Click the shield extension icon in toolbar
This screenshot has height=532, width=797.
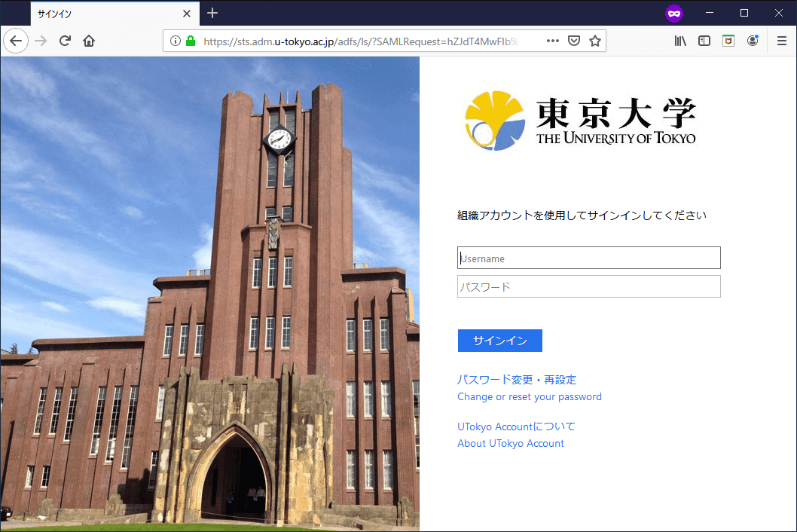(728, 41)
